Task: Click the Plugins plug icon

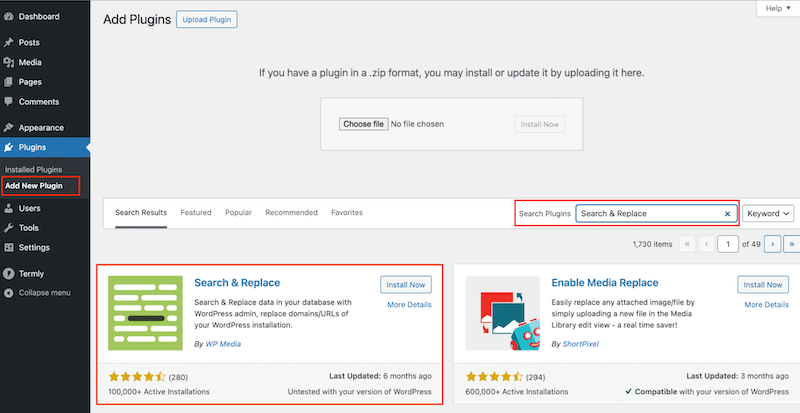Action: coord(8,148)
